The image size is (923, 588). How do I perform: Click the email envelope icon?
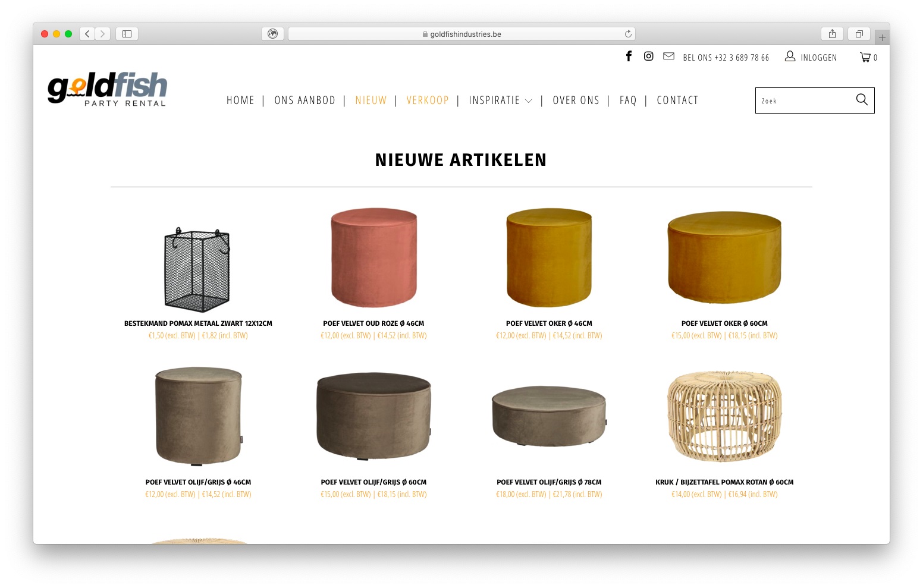[x=668, y=56]
